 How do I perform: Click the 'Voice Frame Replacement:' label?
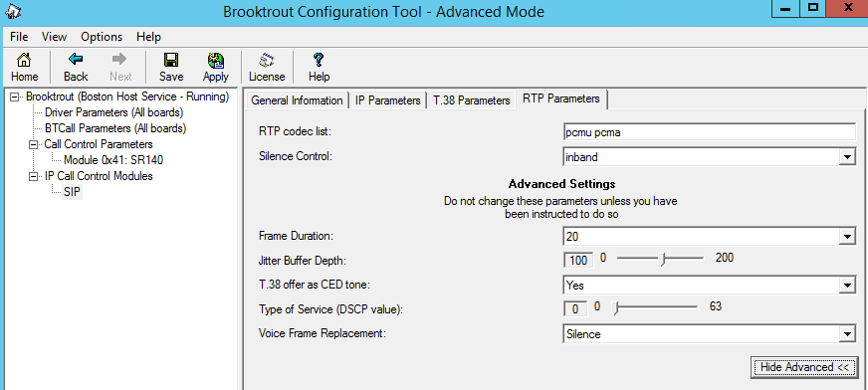(x=323, y=333)
